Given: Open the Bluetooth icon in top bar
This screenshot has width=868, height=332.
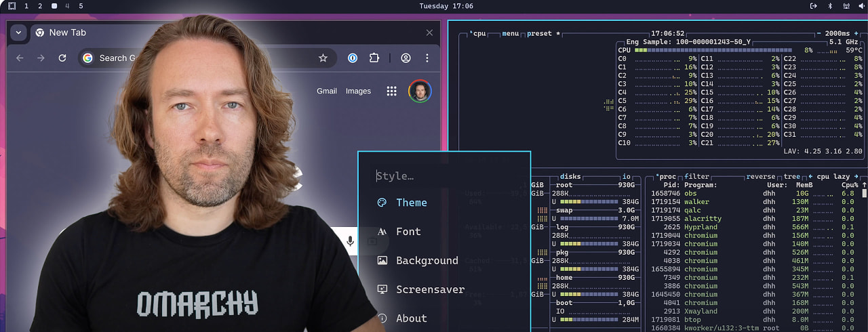Looking at the screenshot, I should tap(830, 6).
